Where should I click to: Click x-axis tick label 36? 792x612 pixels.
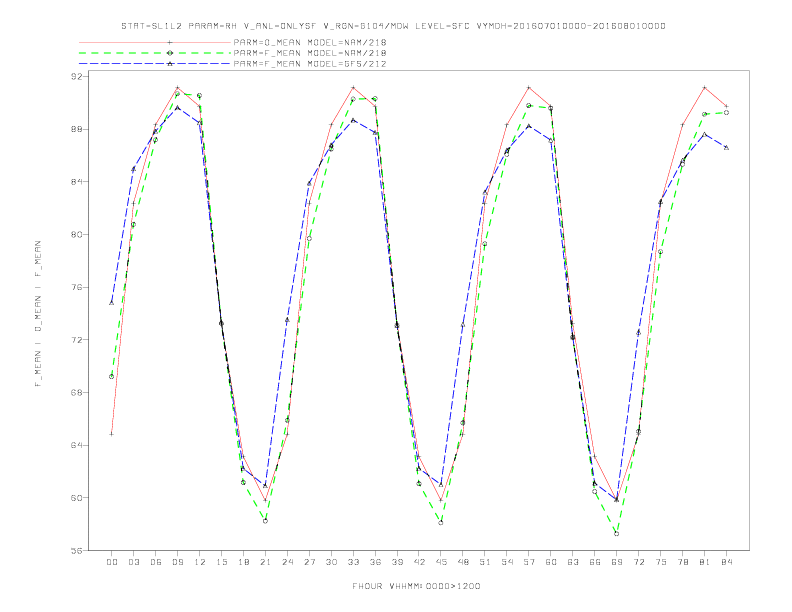pos(375,562)
